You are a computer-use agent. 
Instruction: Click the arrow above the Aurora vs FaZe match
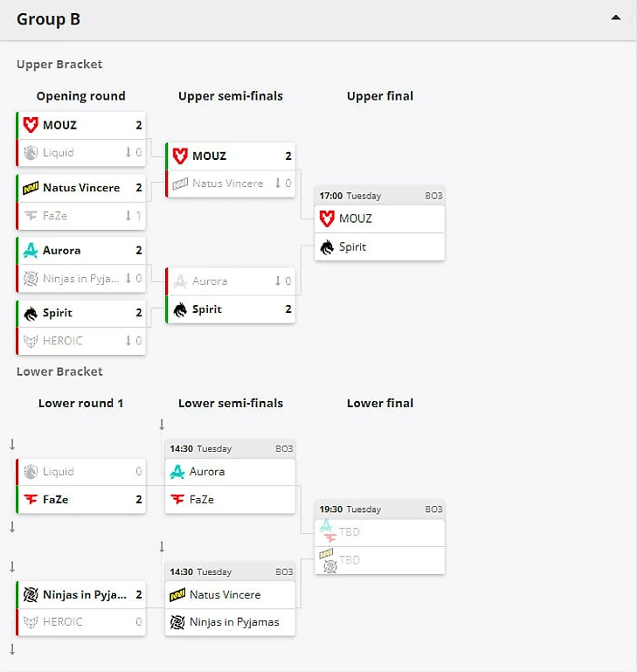tap(162, 425)
